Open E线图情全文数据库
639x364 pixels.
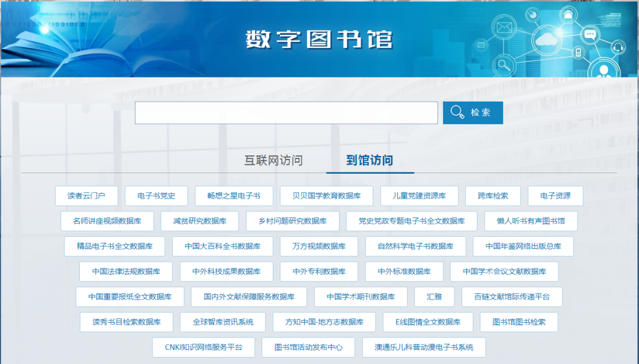tap(428, 322)
